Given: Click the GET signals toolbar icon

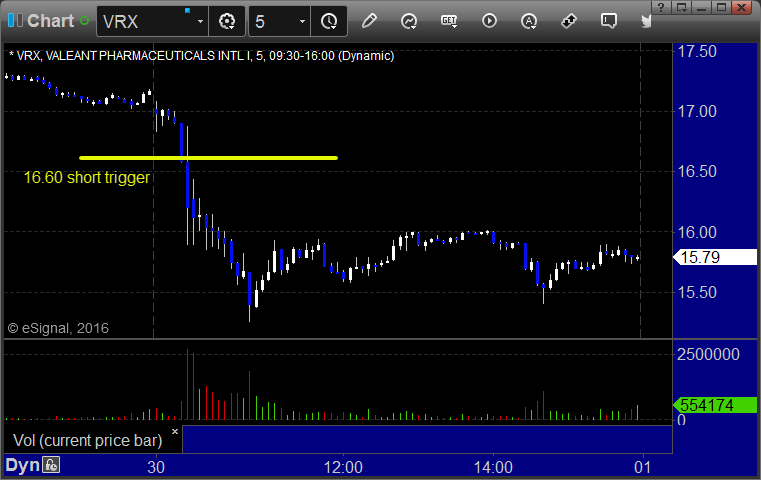Looking at the screenshot, I should click(449, 21).
